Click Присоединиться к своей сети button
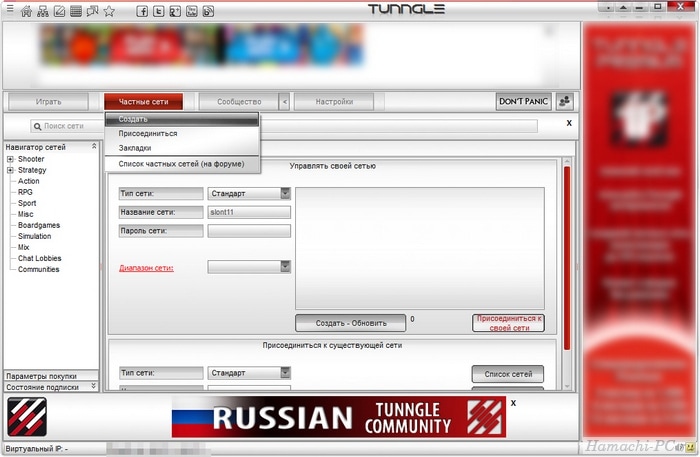The height and width of the screenshot is (457, 700). click(508, 323)
